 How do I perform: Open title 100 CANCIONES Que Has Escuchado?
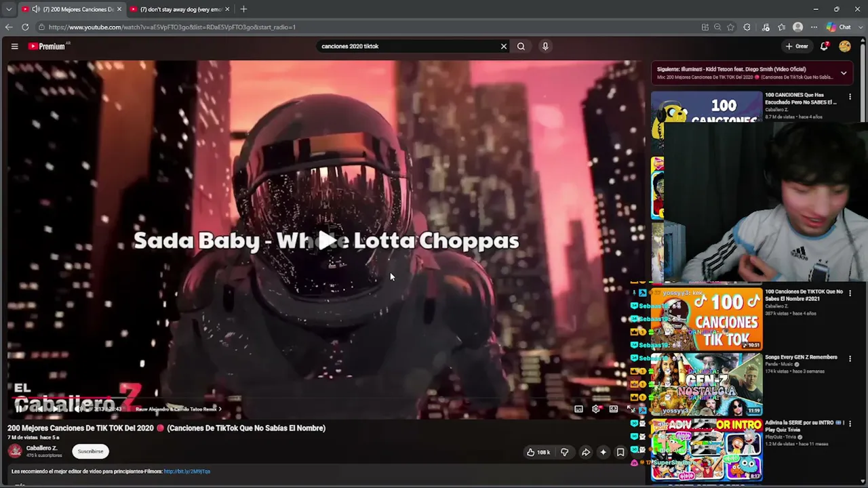click(801, 98)
